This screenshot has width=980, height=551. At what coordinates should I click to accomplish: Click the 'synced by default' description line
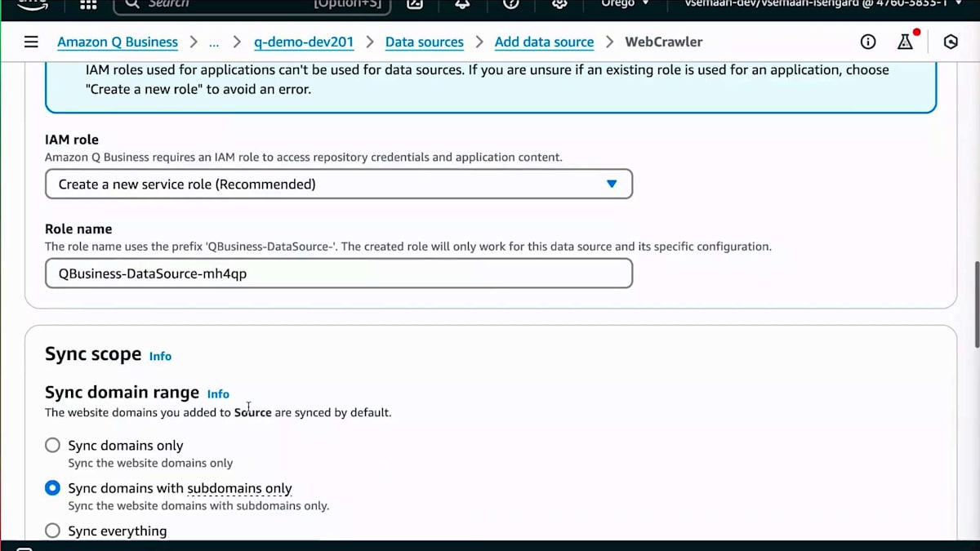coord(218,412)
